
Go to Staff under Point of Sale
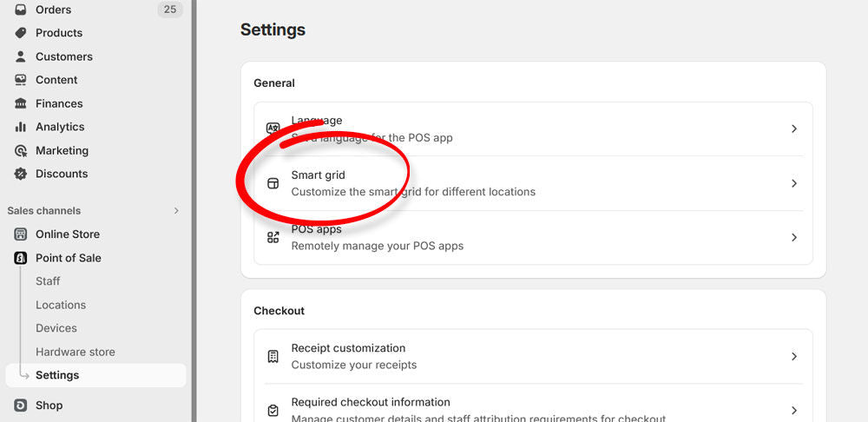pyautogui.click(x=48, y=281)
